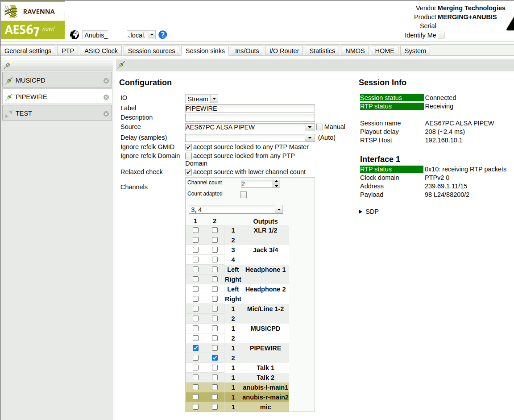Check channel 1 for XLR 1/2 output 1
The height and width of the screenshot is (420, 514).
[196, 230]
